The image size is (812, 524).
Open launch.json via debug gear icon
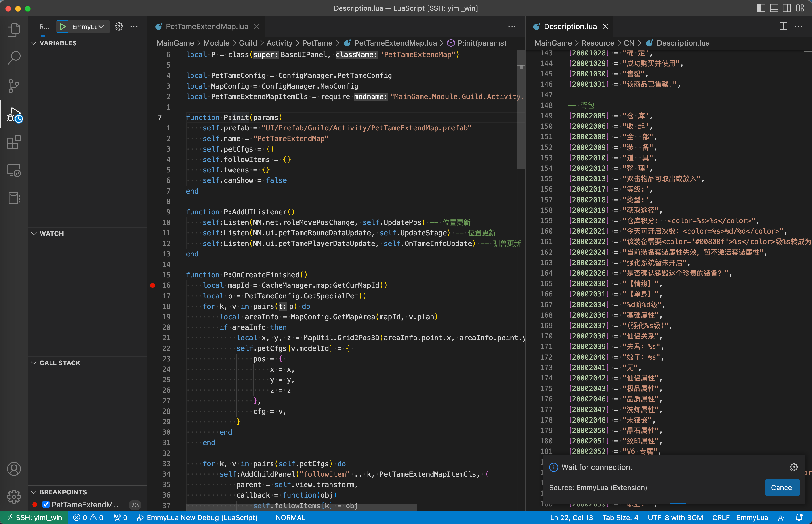pos(119,26)
